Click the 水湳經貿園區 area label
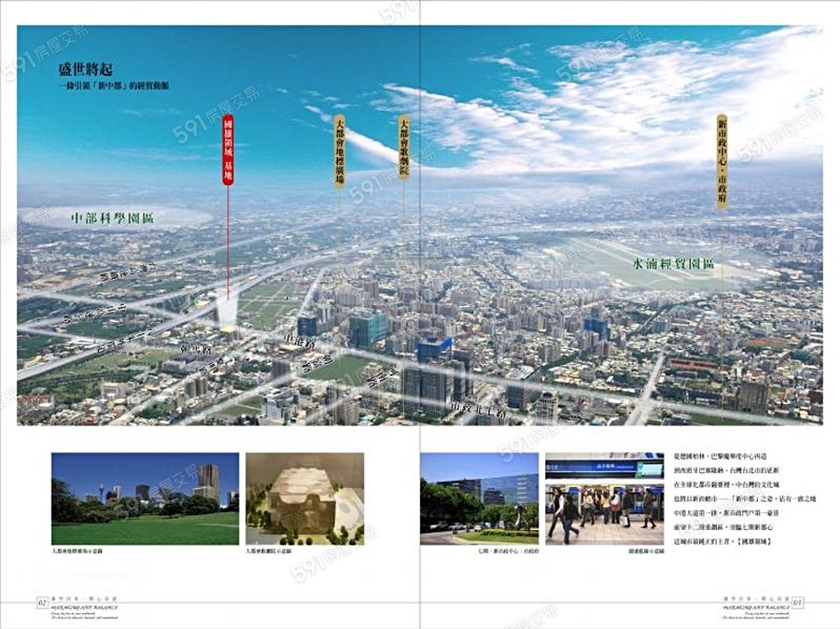This screenshot has height=629, width=840. click(673, 264)
